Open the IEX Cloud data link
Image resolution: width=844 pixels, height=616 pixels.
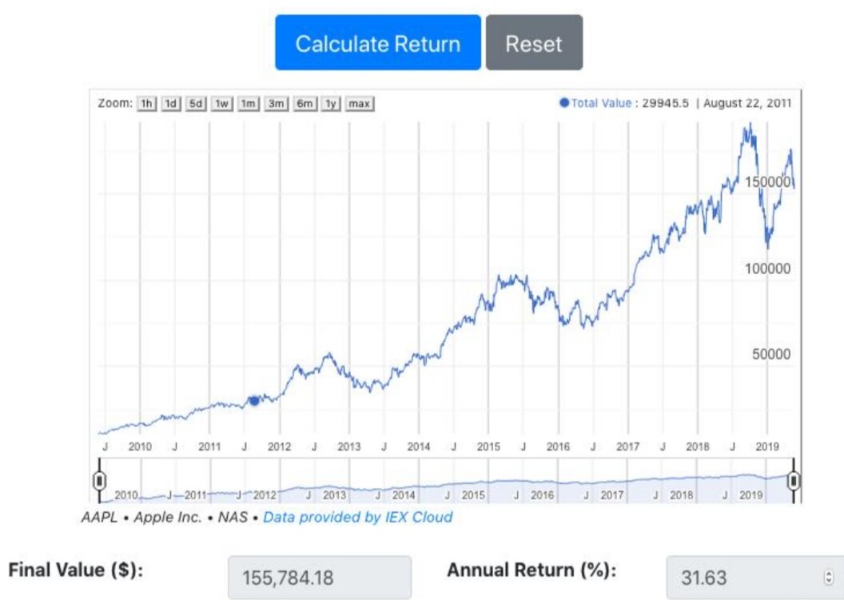click(357, 517)
